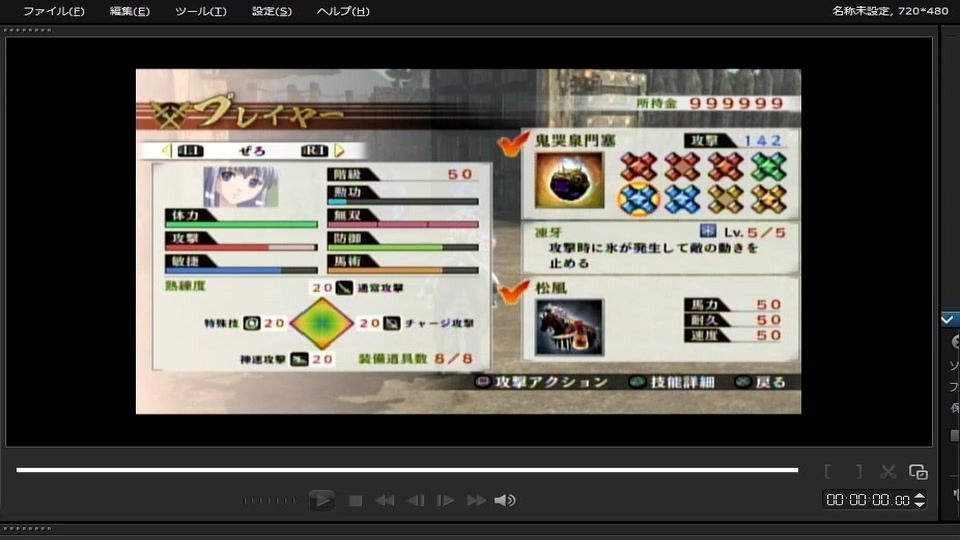Click the Lv. 5/5 text in preview
This screenshot has height=540, width=960.
(755, 233)
